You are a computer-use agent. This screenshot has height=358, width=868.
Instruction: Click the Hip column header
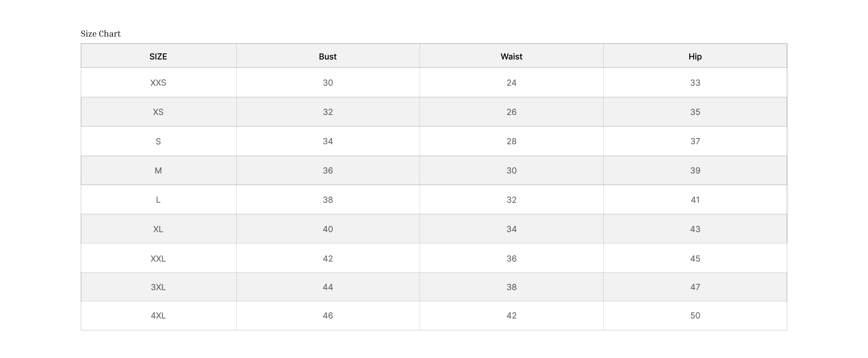click(695, 56)
